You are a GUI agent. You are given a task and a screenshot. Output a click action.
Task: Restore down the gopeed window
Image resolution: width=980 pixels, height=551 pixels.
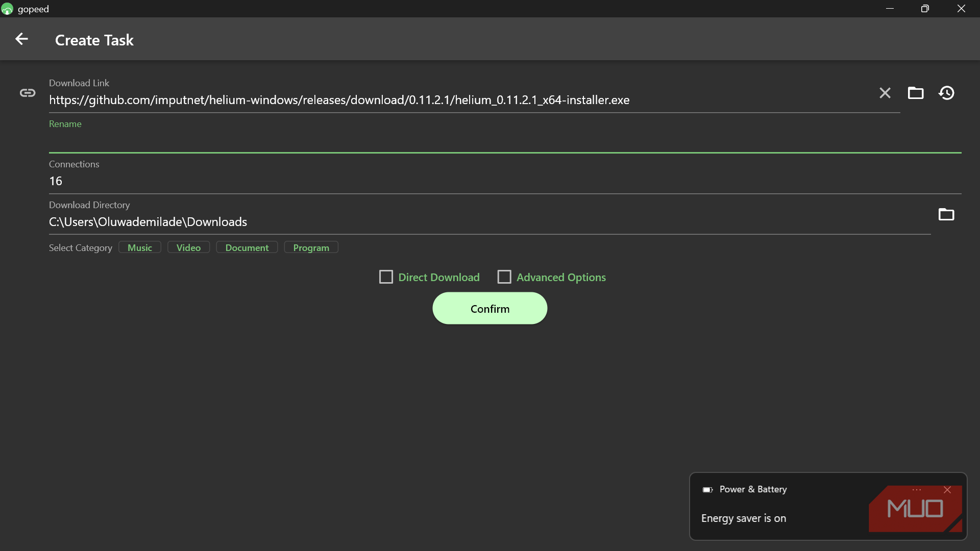925,9
